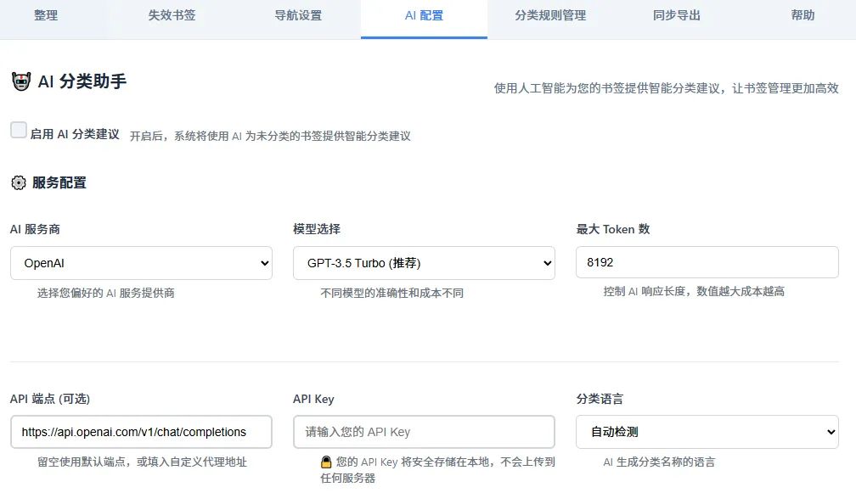This screenshot has height=504, width=856.
Task: Click the lock icon under API Key
Action: [x=325, y=462]
